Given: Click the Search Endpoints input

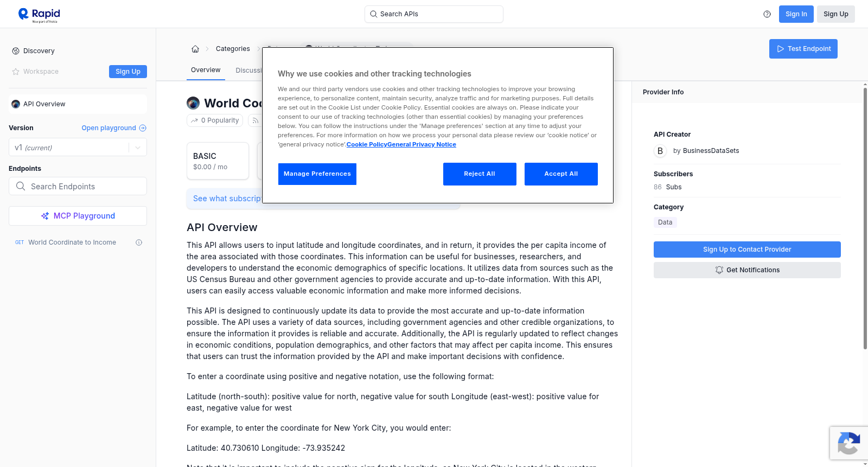Looking at the screenshot, I should [x=78, y=186].
